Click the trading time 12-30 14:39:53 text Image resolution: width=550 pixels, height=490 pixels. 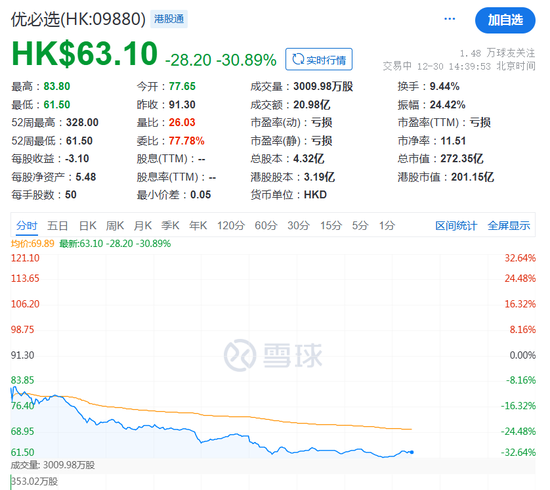tap(454, 66)
